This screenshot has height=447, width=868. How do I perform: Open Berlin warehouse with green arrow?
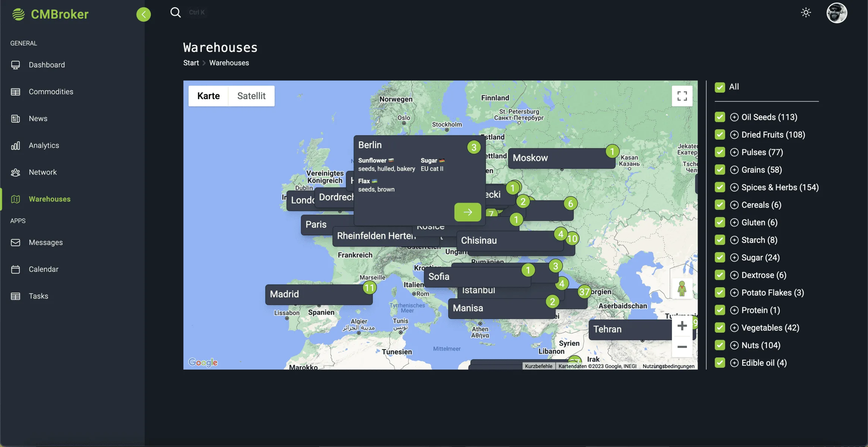click(468, 212)
